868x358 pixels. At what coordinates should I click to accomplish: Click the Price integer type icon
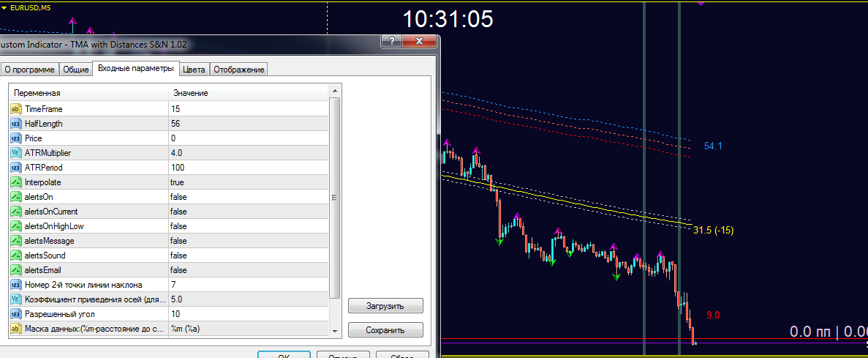[15, 138]
